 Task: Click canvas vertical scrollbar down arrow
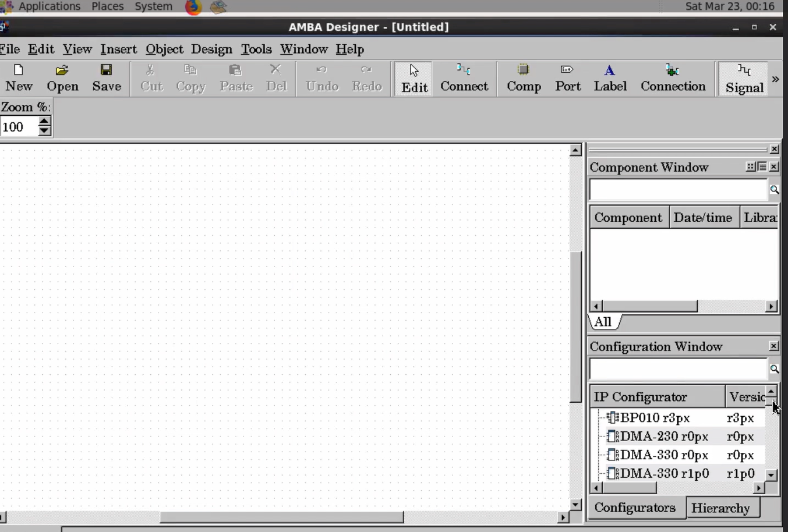click(x=575, y=505)
